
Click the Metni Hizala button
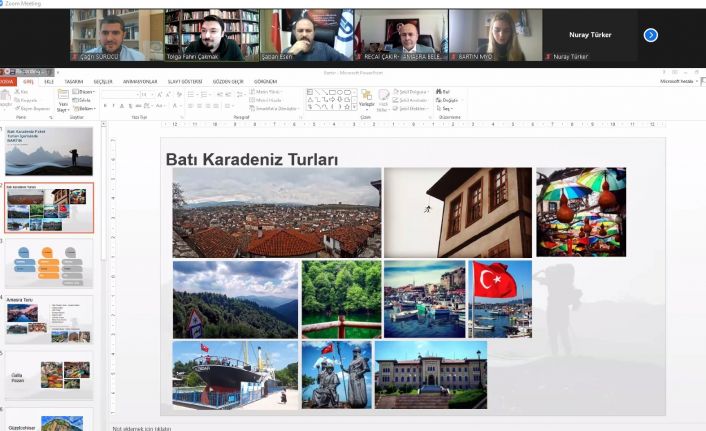coord(266,100)
